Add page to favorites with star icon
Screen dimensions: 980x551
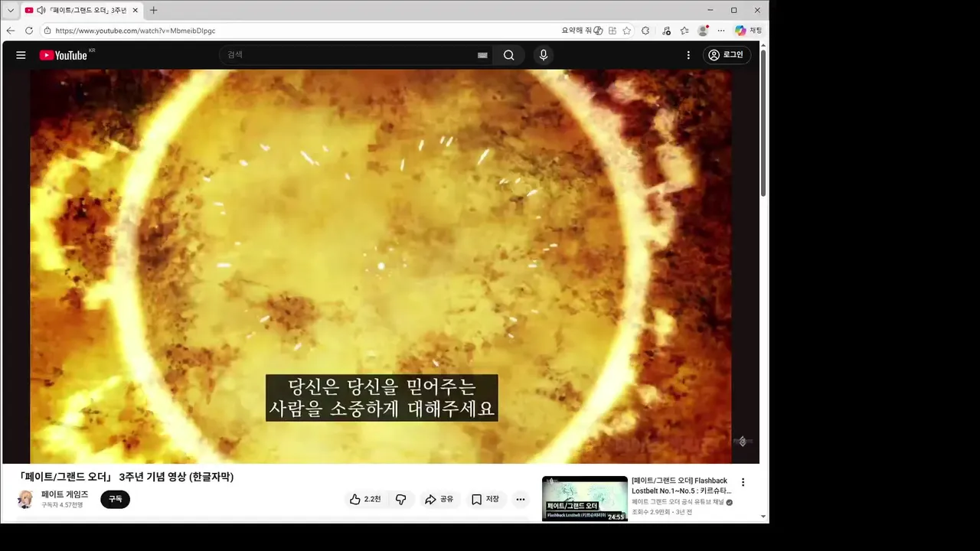(627, 31)
